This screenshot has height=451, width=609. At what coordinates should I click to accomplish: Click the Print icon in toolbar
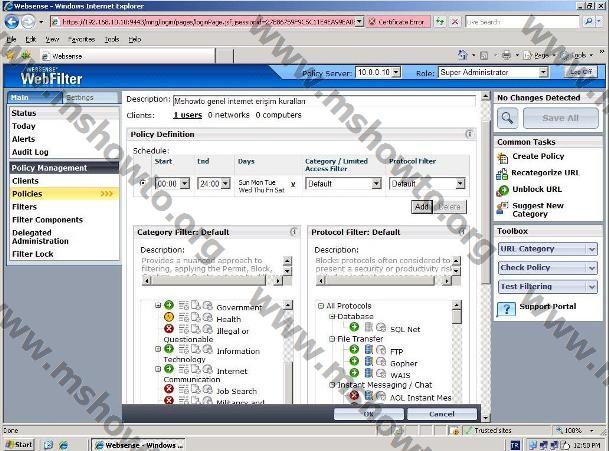pos(506,56)
